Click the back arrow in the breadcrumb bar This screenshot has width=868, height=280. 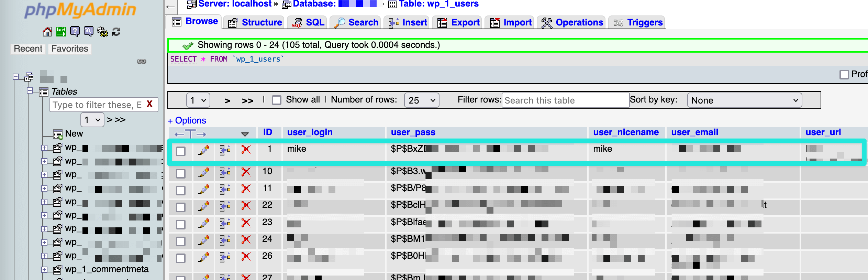[170, 7]
